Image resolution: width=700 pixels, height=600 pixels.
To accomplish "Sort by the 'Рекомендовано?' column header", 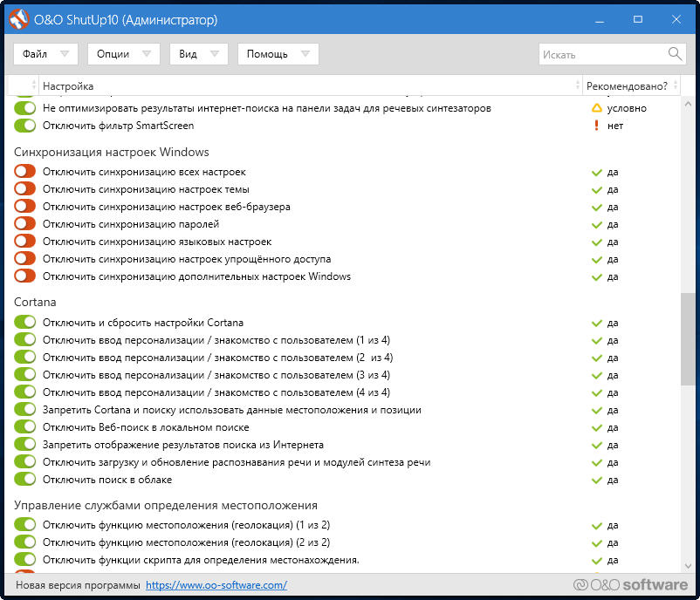I will 631,85.
